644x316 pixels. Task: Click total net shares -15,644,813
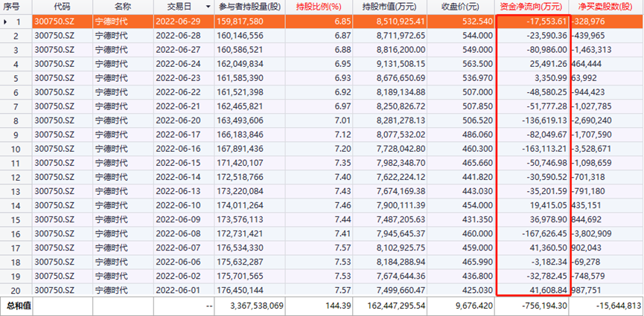point(619,306)
